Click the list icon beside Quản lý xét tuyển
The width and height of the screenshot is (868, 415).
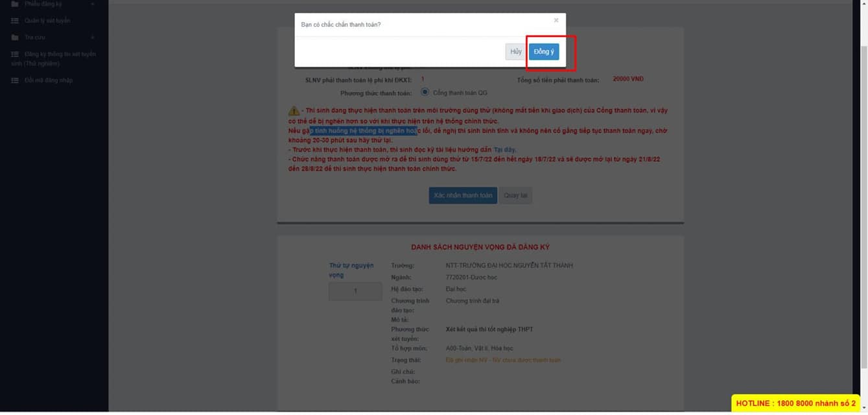coord(15,21)
